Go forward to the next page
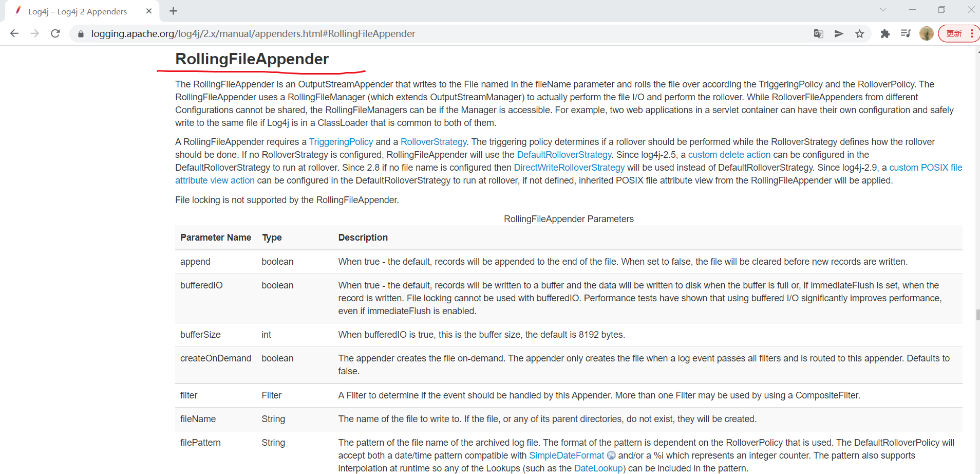The height and width of the screenshot is (474, 980). point(34,33)
